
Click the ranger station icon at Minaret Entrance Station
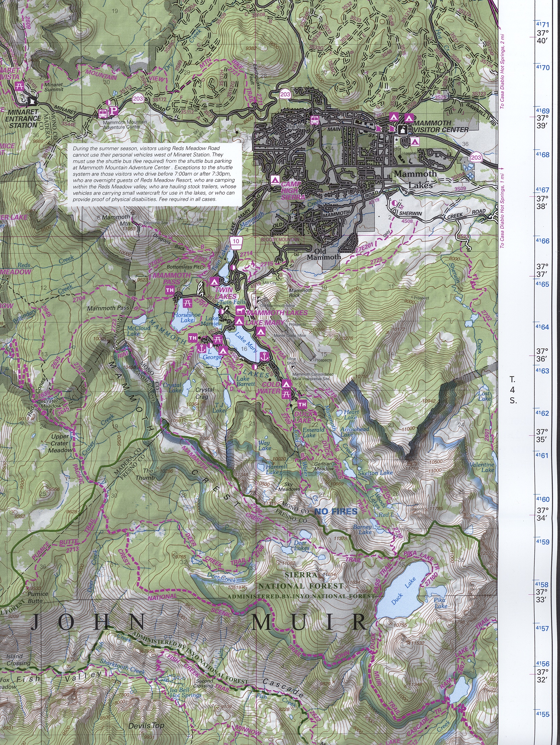(32, 101)
